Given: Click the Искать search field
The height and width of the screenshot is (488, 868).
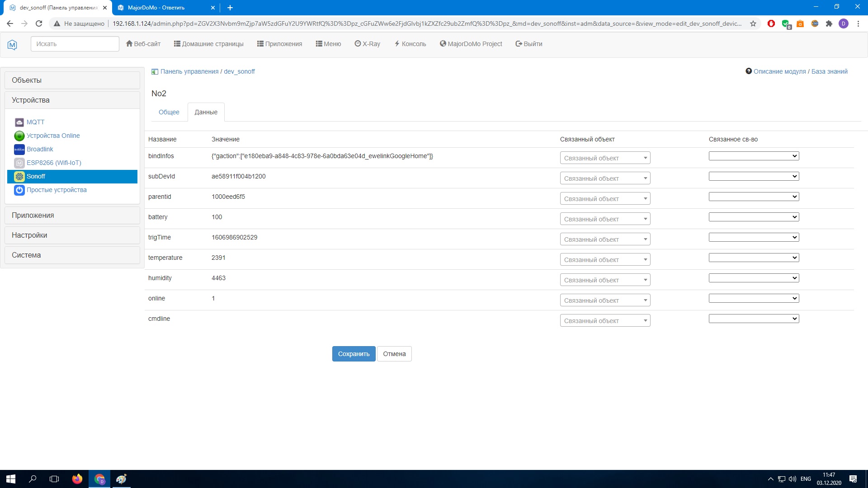Looking at the screenshot, I should click(75, 44).
